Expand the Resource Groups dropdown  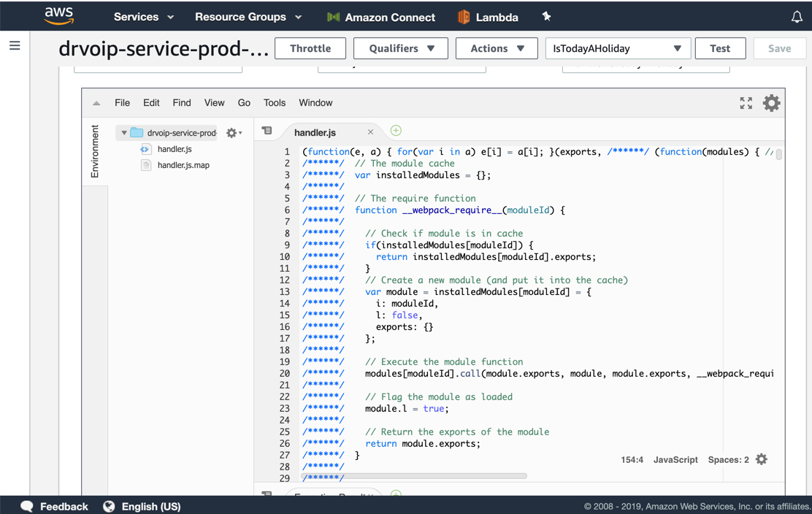(x=248, y=17)
